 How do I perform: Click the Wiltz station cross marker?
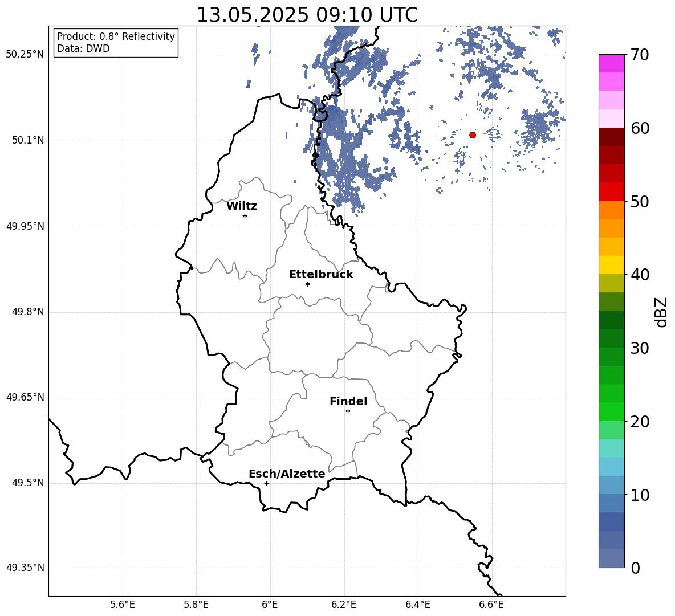(245, 215)
